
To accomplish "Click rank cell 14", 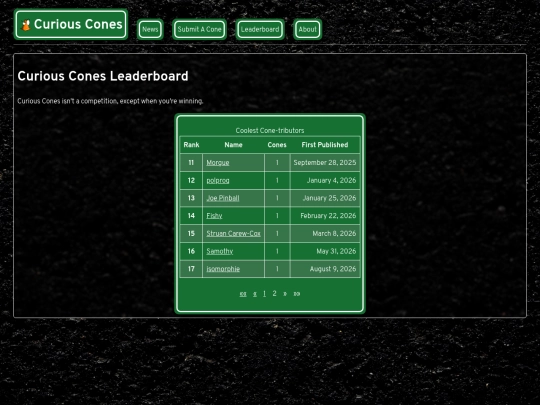I will click(191, 216).
